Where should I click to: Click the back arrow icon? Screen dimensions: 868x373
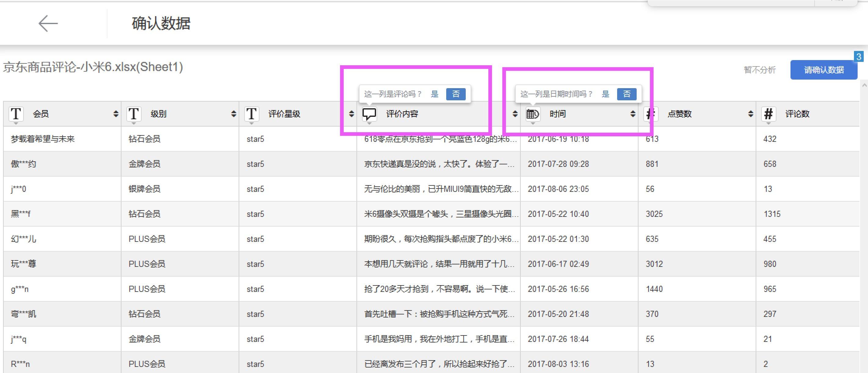point(48,23)
